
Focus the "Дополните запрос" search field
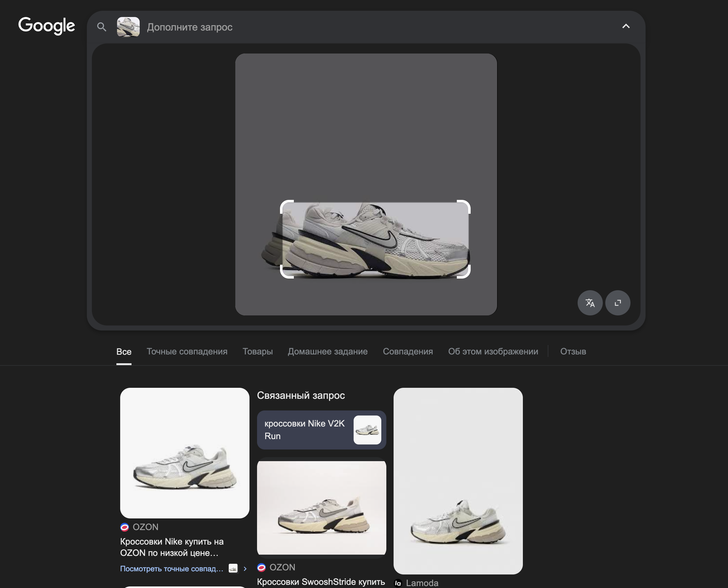pyautogui.click(x=379, y=27)
